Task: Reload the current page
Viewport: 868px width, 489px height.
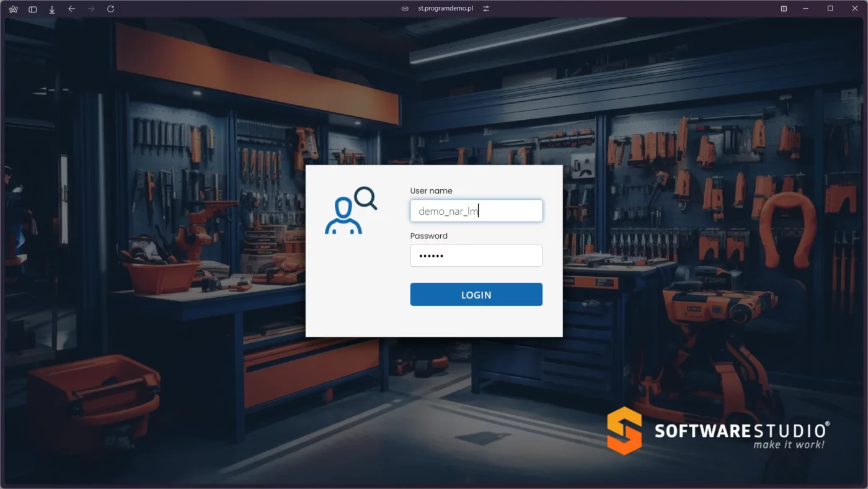Action: [110, 9]
